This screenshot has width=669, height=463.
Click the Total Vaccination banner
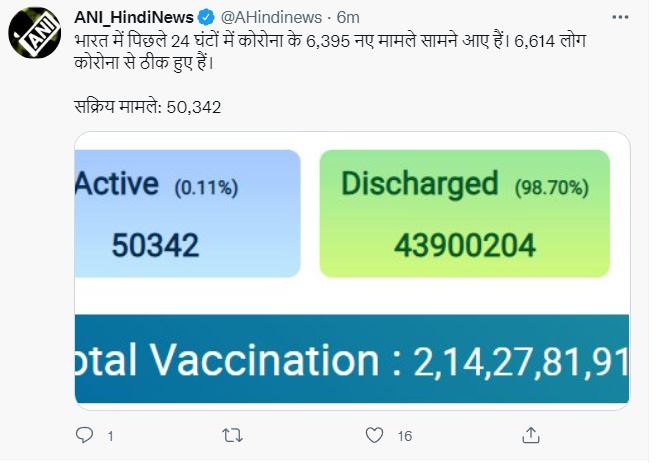352,360
